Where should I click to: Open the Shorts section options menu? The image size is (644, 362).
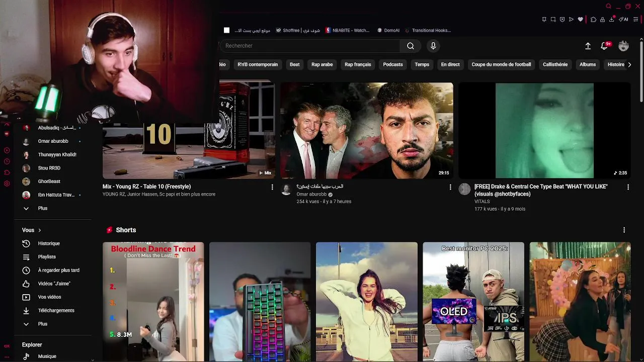(x=624, y=230)
